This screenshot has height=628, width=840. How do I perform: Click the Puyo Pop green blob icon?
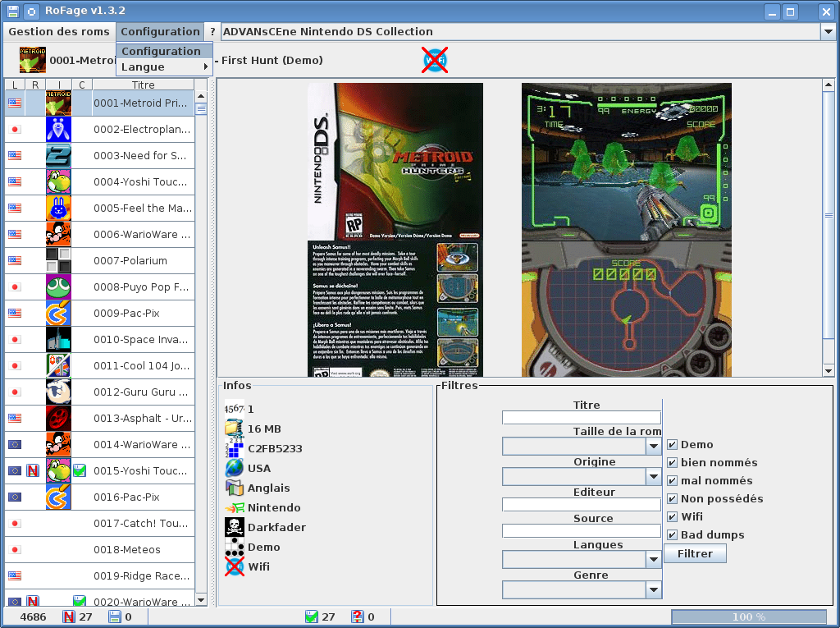[x=58, y=287]
